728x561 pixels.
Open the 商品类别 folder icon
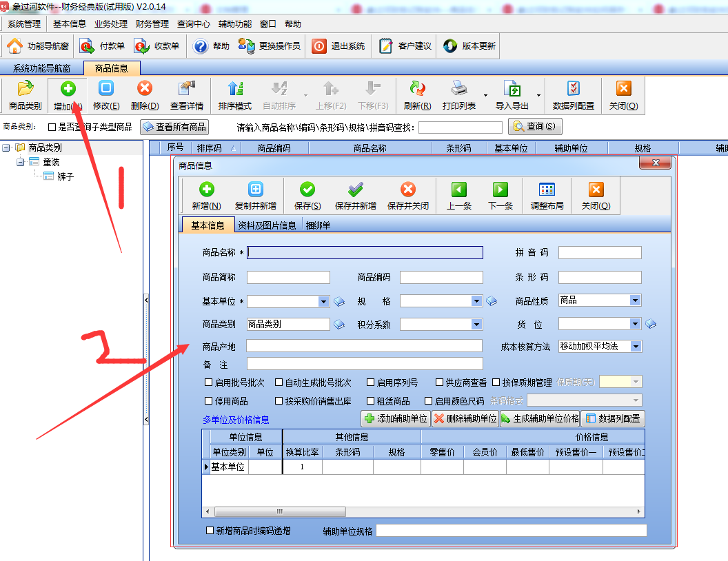(25, 88)
